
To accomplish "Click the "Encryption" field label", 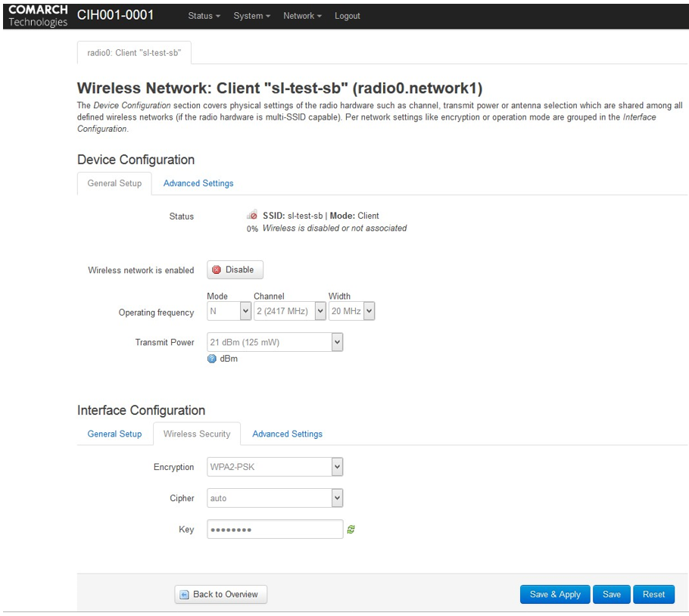I will (x=173, y=467).
